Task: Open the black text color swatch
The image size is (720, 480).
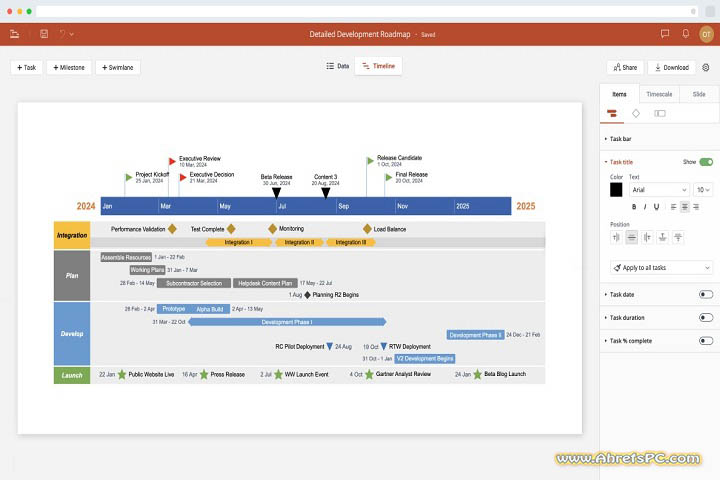Action: click(616, 190)
